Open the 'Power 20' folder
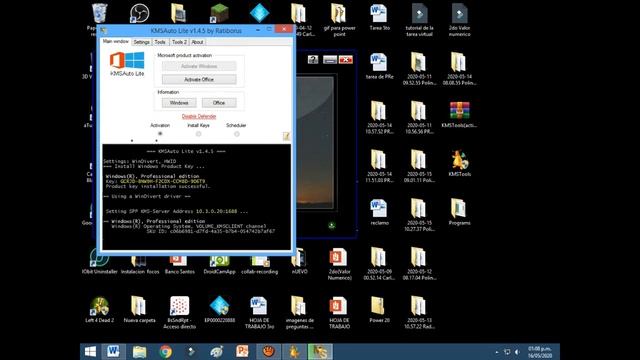 [x=379, y=306]
